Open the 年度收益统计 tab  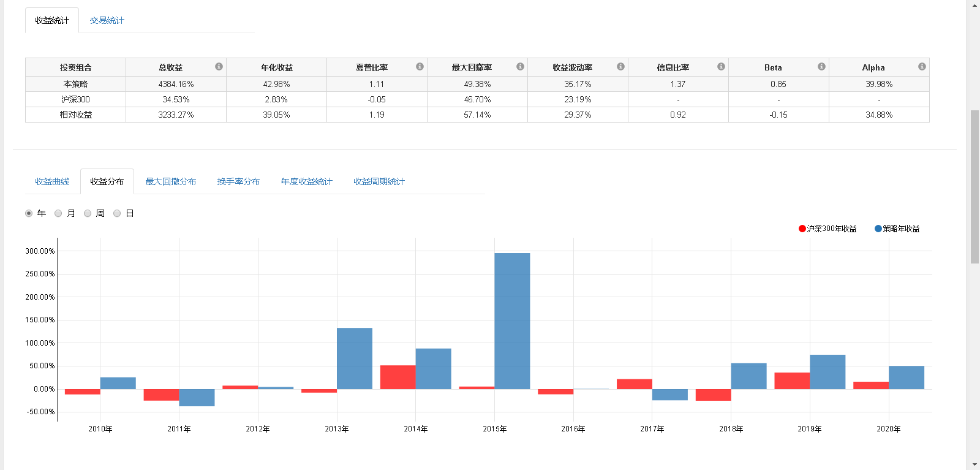pos(306,181)
